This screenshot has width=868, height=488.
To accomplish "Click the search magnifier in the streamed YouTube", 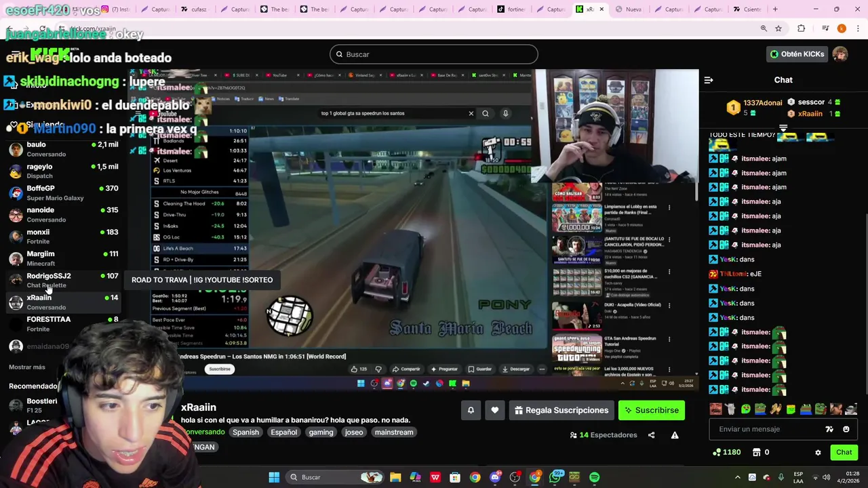I will pyautogui.click(x=486, y=113).
